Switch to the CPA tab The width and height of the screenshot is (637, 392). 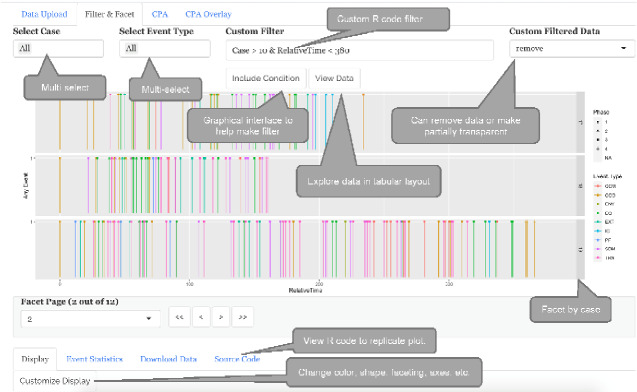pos(160,14)
